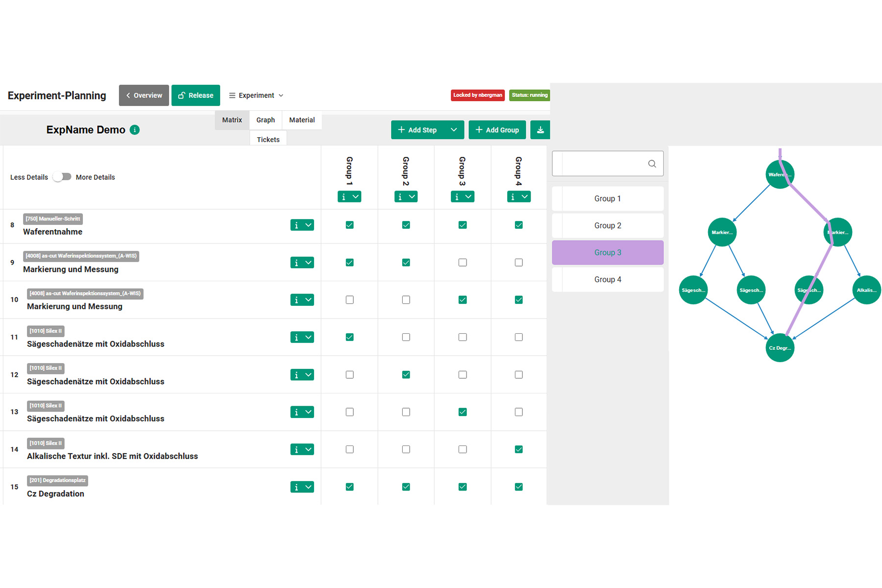Select the right Markier... graph node

click(838, 232)
